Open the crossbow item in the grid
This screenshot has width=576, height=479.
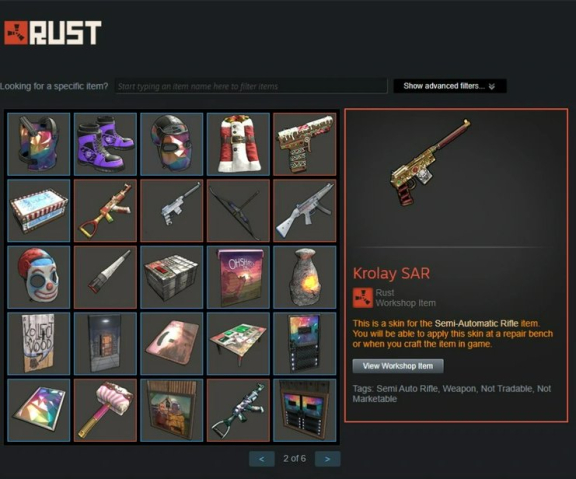tap(238, 210)
